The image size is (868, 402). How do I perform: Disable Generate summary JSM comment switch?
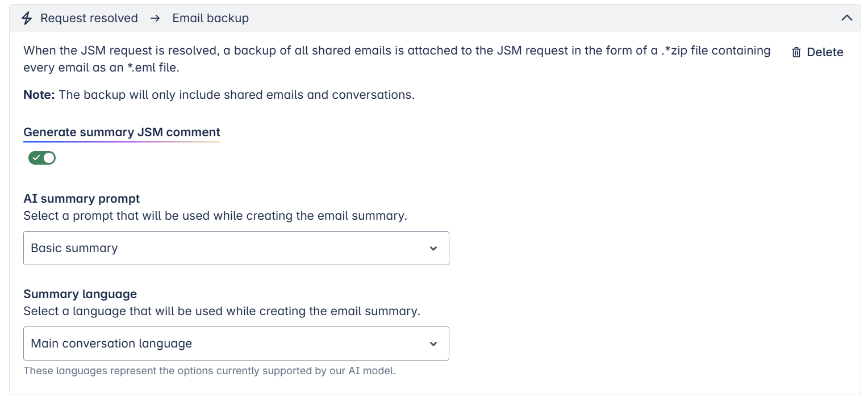(42, 158)
